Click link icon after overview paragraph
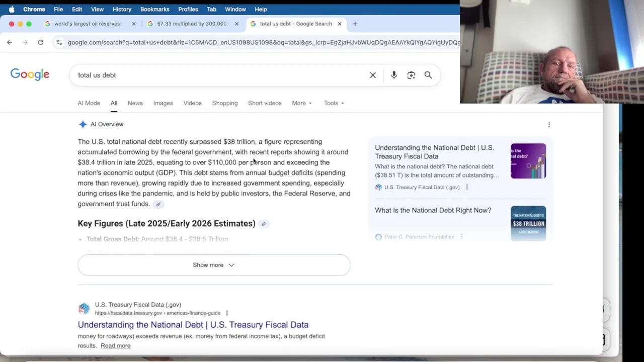The image size is (644, 362). tap(158, 204)
